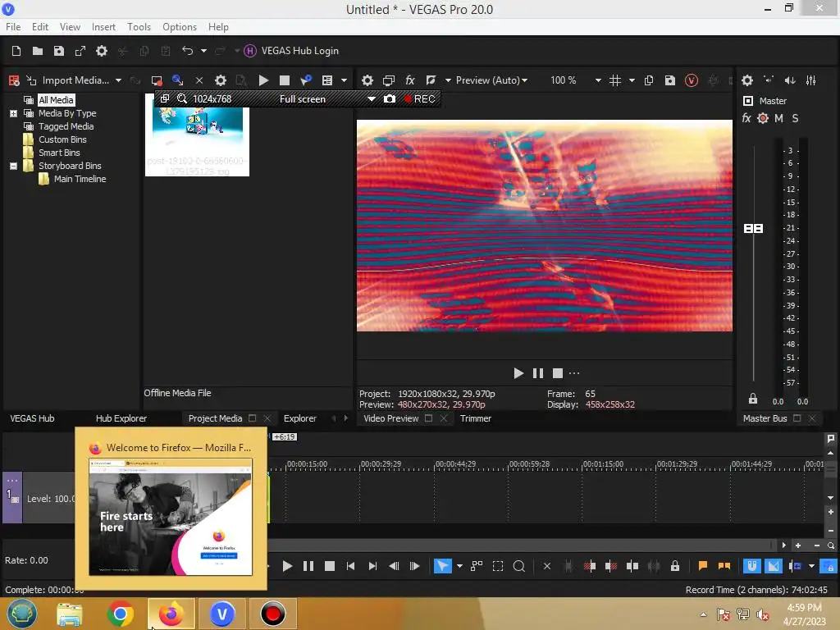The image size is (840, 630).
Task: Select the media thumbnail in Project Media
Action: click(197, 135)
